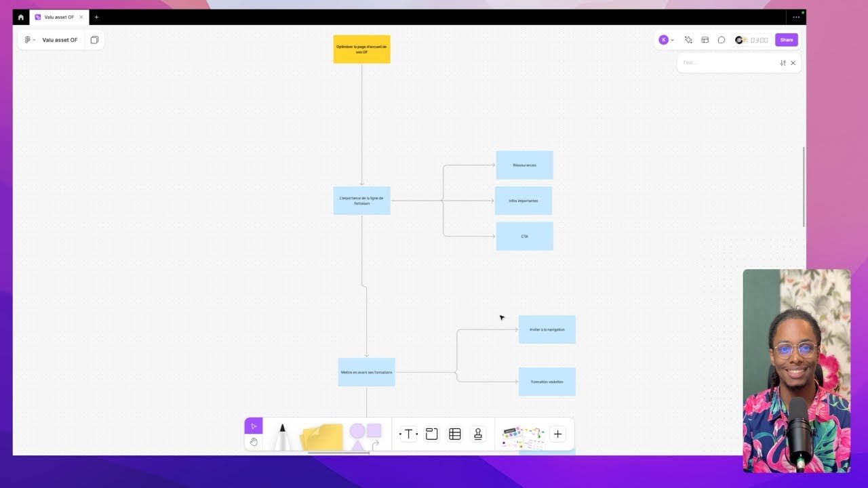Open the Find filter settings
Image resolution: width=868 pixels, height=488 pixels.
pyautogui.click(x=783, y=63)
